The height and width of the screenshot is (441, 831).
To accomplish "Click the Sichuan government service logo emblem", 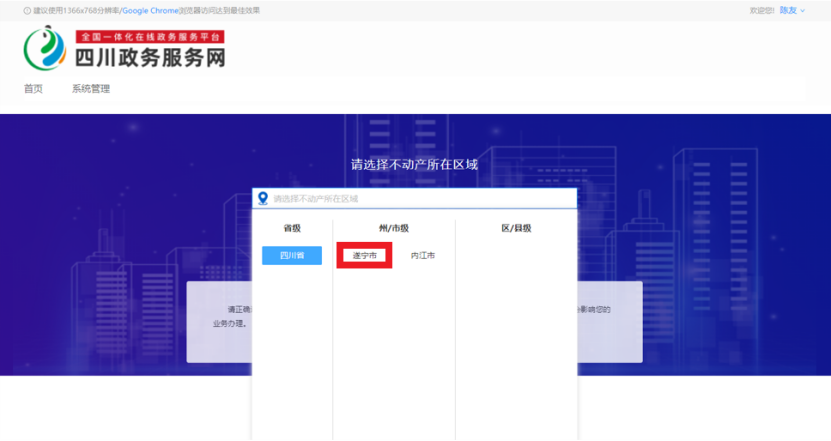I will [x=44, y=47].
